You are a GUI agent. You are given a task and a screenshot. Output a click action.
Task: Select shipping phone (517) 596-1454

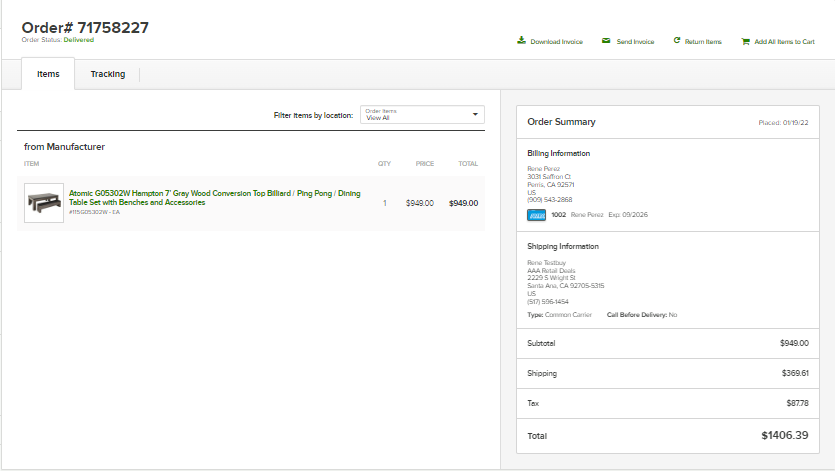[548, 302]
